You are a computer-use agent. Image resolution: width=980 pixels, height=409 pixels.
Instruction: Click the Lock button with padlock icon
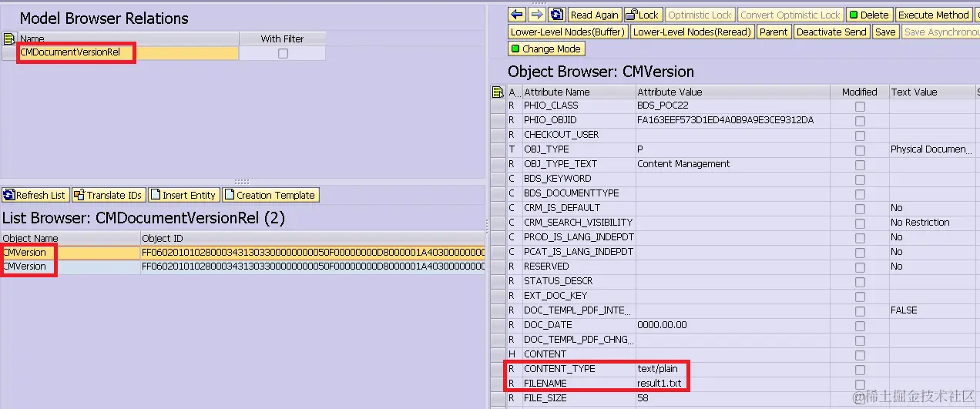click(643, 15)
